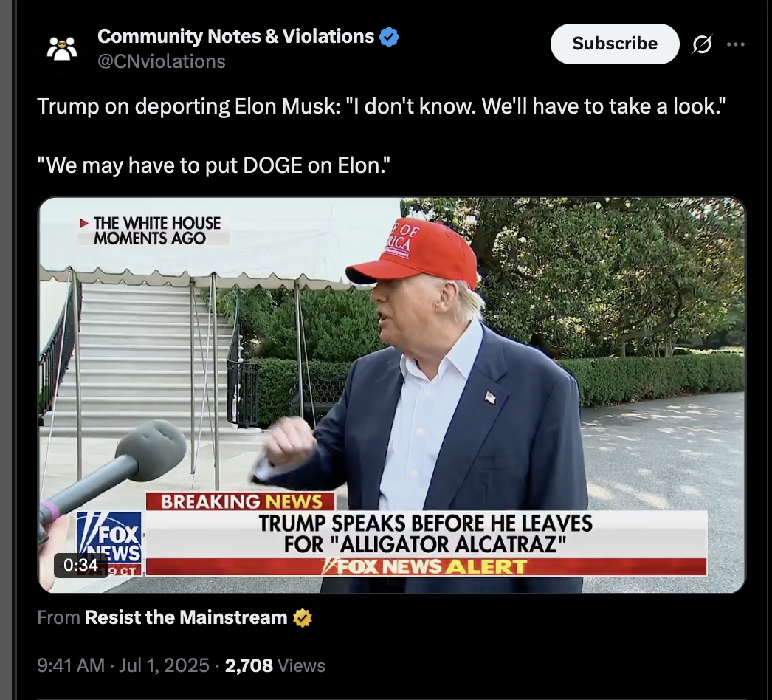Open the Grok slashed-circle icon
Screen dimensions: 772x700
tap(702, 44)
